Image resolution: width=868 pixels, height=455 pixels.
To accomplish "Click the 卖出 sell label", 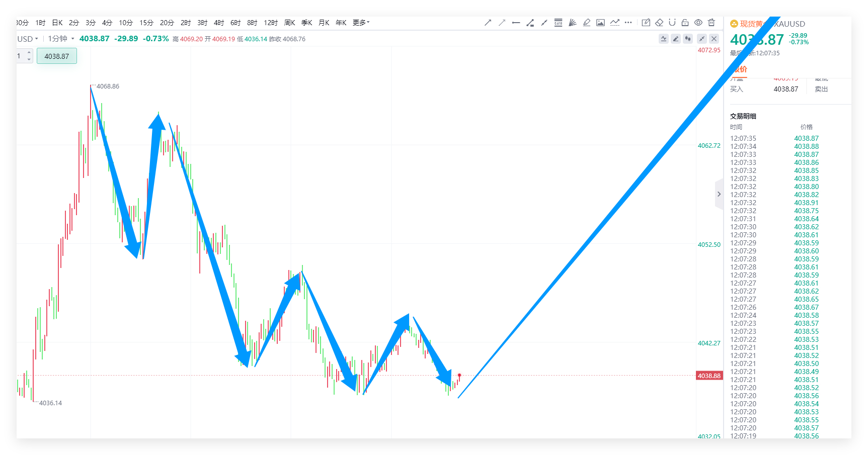I will click(x=821, y=89).
